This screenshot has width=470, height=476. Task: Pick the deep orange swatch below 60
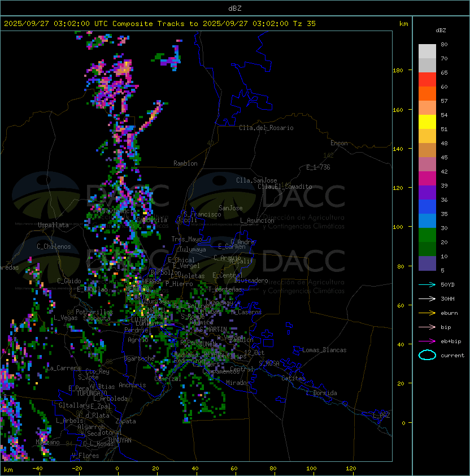(427, 93)
